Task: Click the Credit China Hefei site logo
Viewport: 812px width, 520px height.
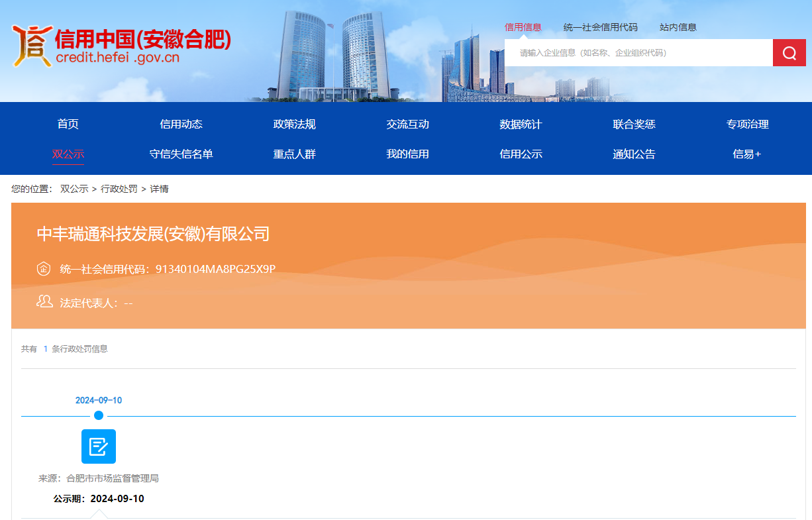Action: click(x=122, y=46)
